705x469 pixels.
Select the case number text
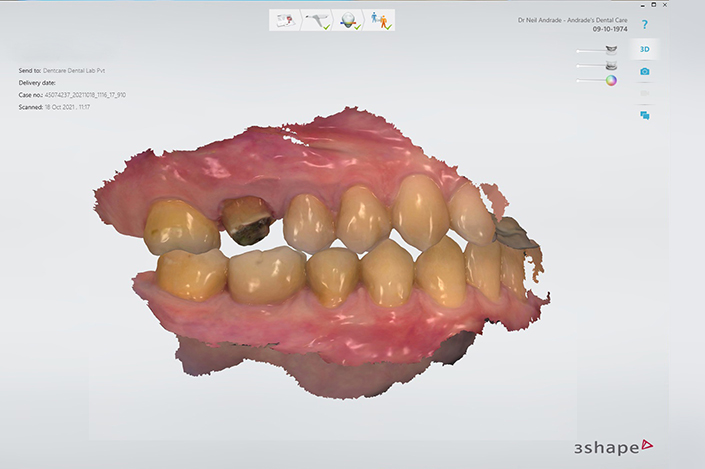tap(84, 95)
